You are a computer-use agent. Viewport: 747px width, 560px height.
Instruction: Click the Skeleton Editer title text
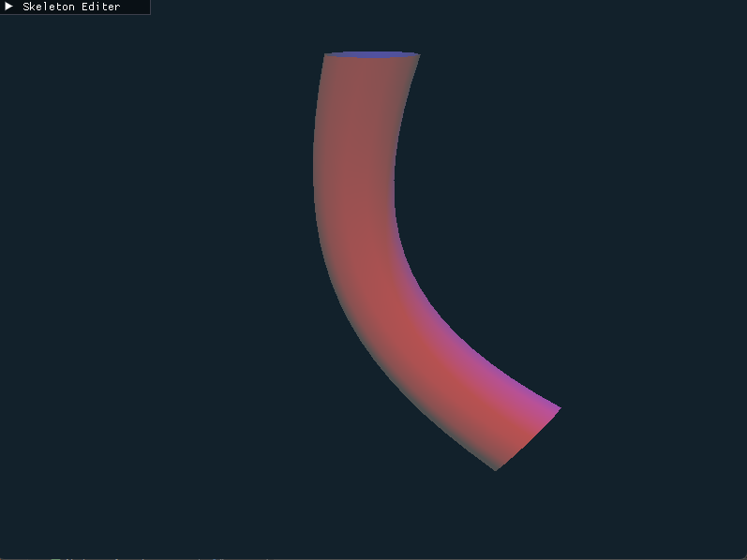point(71,7)
